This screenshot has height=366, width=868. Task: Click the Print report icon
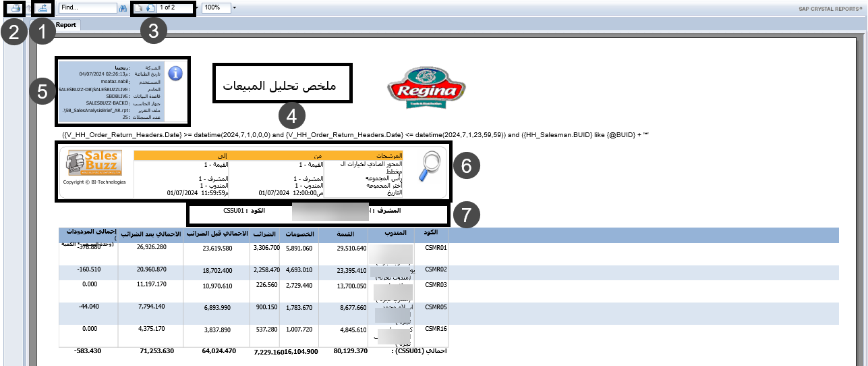click(15, 8)
